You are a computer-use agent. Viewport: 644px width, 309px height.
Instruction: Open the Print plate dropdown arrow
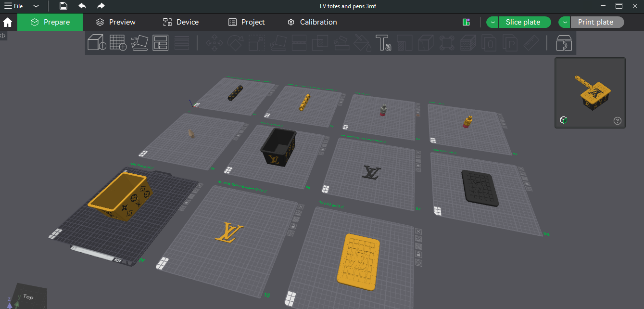coord(564,22)
